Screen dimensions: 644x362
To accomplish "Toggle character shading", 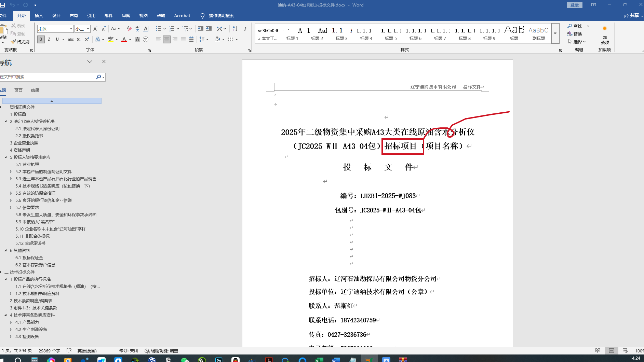I will (137, 39).
